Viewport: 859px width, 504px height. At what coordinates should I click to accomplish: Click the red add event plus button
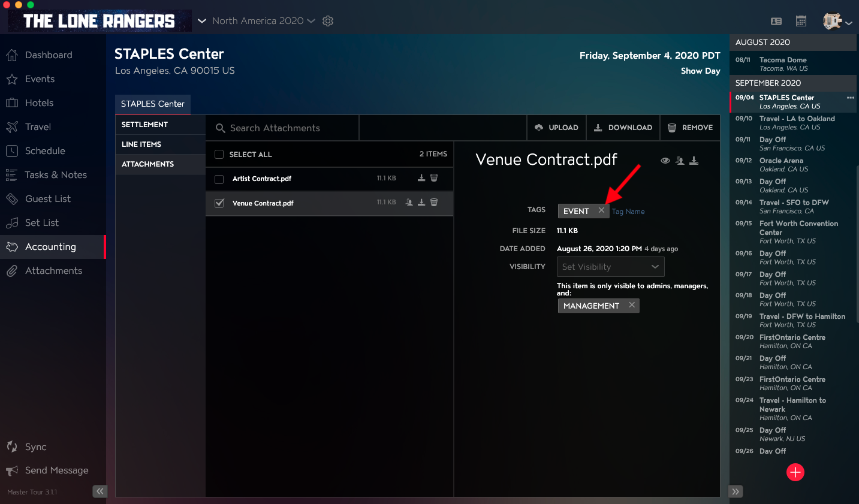(x=795, y=472)
